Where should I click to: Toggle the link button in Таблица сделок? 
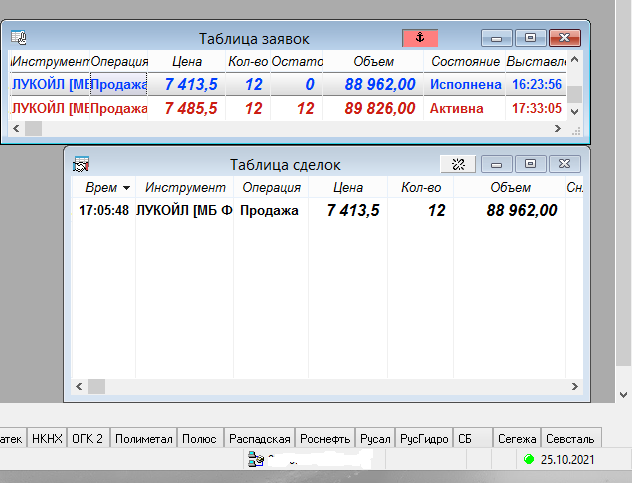click(x=458, y=164)
